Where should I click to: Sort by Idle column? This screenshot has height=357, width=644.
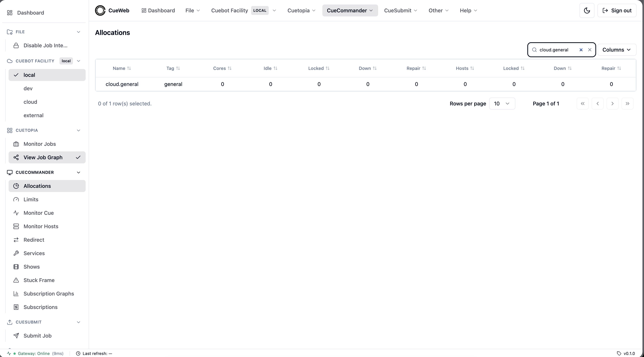pos(270,68)
